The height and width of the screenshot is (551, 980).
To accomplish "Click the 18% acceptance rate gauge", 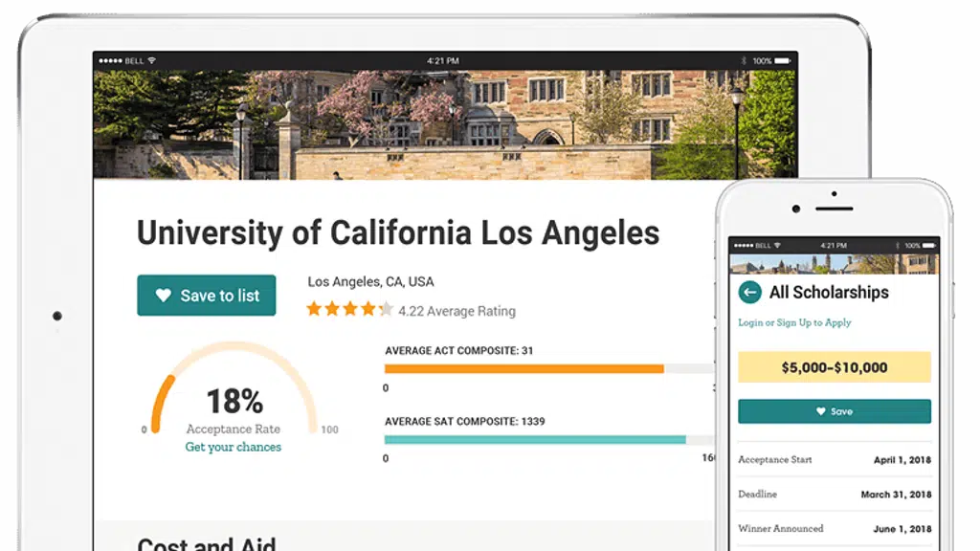I will [x=234, y=387].
